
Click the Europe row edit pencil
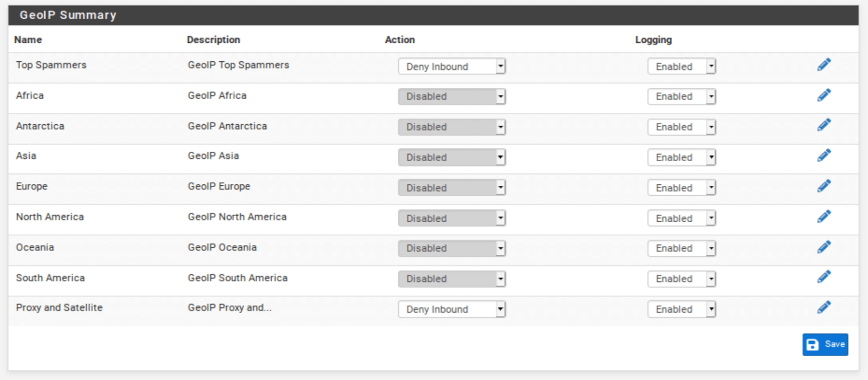point(824,186)
